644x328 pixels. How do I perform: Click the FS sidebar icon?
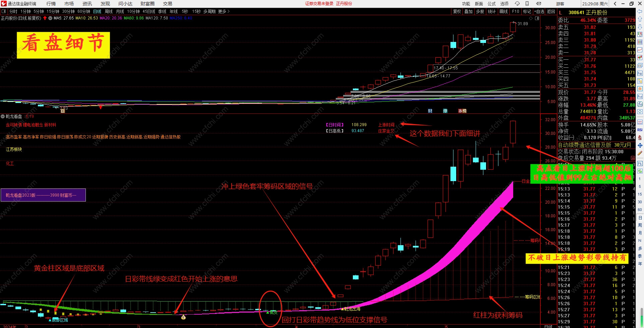tap(640, 163)
